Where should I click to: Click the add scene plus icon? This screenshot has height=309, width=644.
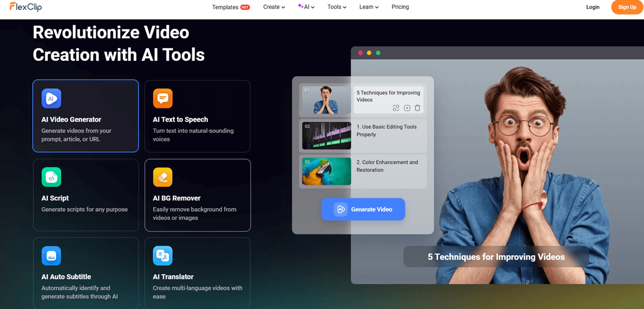[x=407, y=108]
